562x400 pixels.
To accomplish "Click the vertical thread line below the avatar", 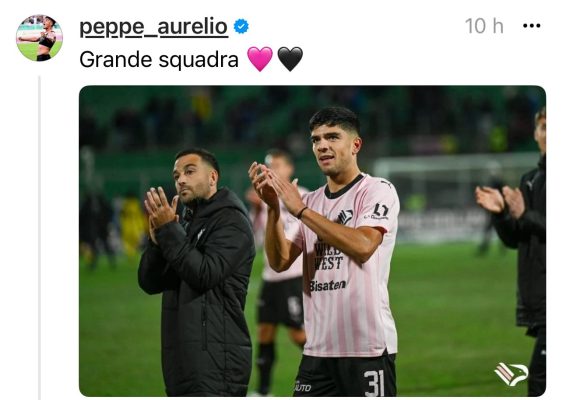I will pyautogui.click(x=39, y=238).
